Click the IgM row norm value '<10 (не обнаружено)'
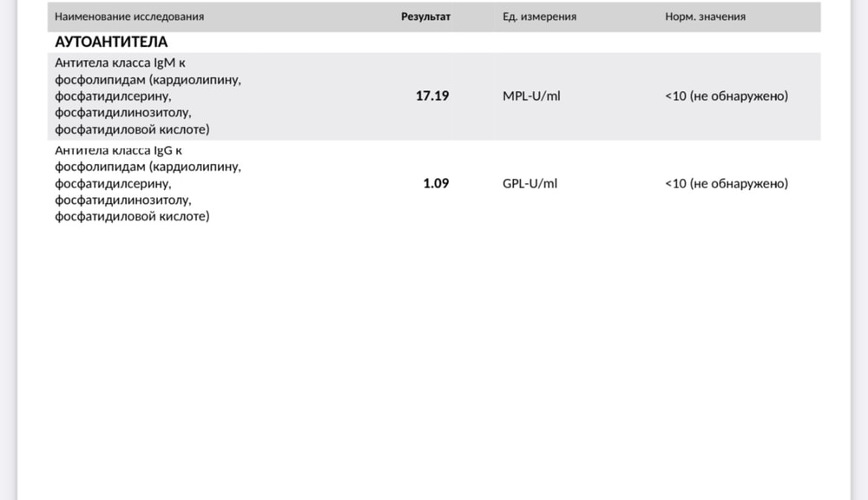The width and height of the screenshot is (868, 500). click(x=727, y=95)
